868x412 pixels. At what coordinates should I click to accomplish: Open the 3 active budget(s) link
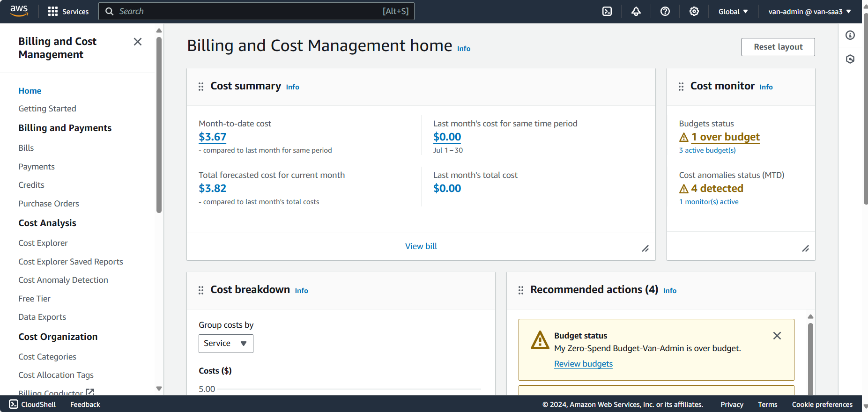[x=707, y=150]
